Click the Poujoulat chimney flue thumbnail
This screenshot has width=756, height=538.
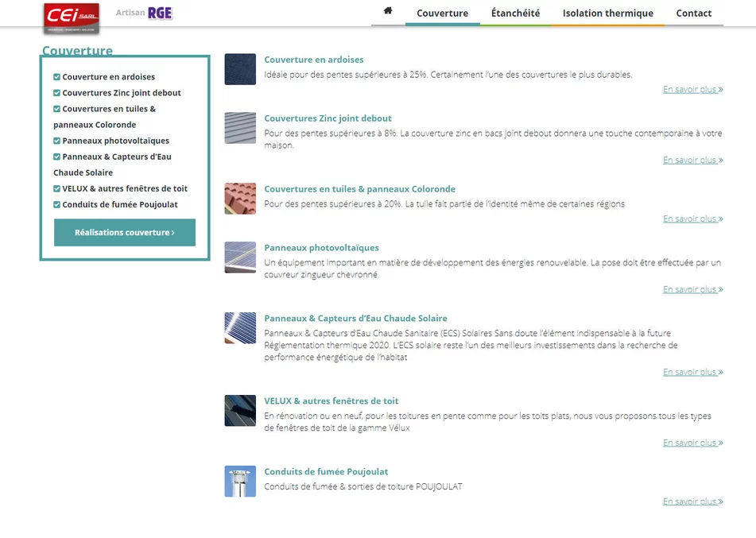point(240,482)
